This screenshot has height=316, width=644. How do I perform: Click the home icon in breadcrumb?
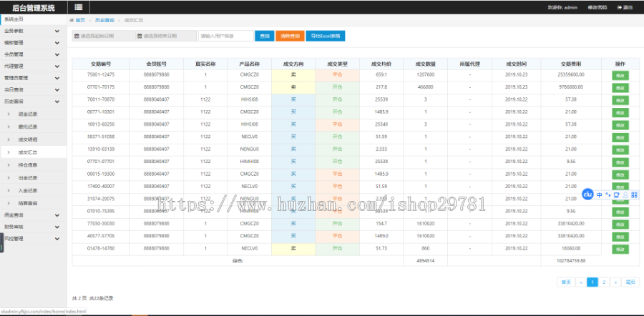coord(73,21)
